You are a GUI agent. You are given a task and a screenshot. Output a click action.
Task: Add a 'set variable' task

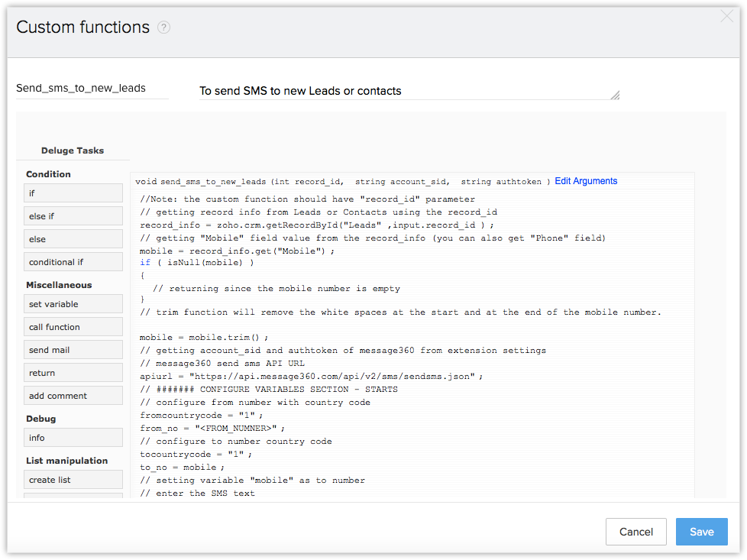click(73, 304)
